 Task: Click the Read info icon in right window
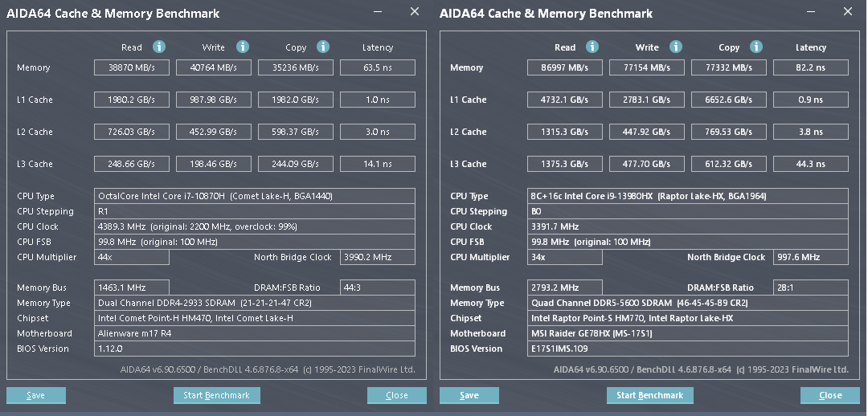tap(592, 47)
